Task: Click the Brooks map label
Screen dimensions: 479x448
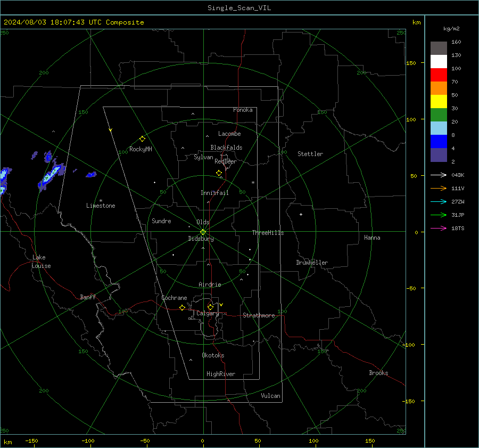Action: (x=378, y=373)
